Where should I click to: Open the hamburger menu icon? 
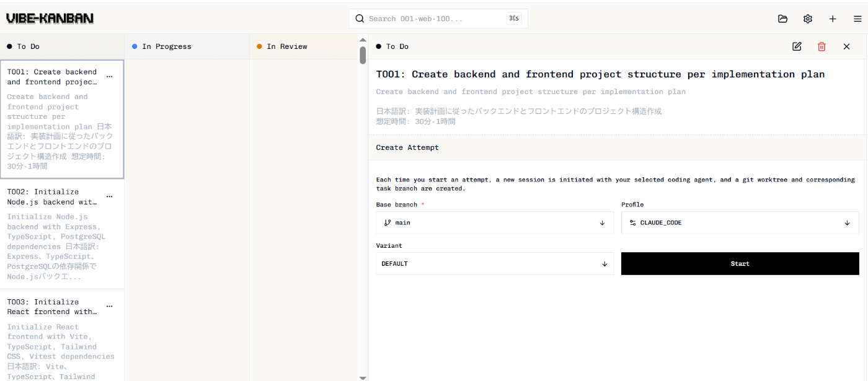click(x=857, y=19)
